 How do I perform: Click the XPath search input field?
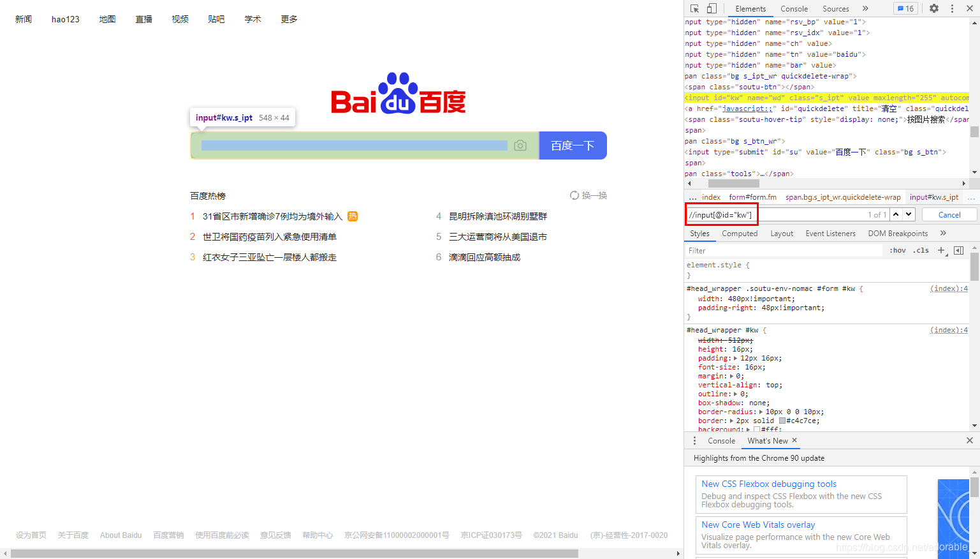point(721,214)
